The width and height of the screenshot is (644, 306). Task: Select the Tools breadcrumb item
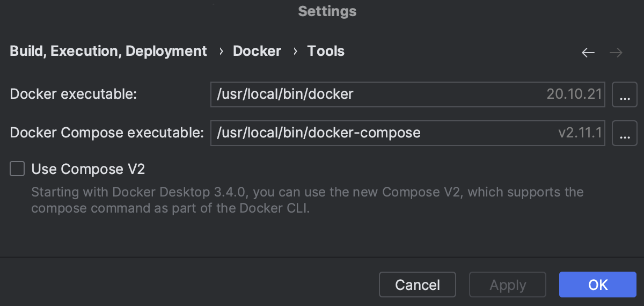(x=326, y=52)
